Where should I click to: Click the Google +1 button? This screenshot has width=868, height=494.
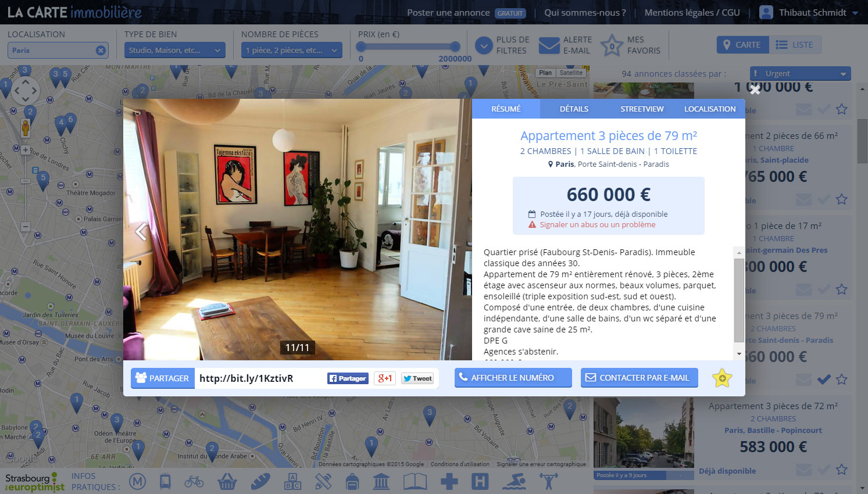tap(384, 378)
